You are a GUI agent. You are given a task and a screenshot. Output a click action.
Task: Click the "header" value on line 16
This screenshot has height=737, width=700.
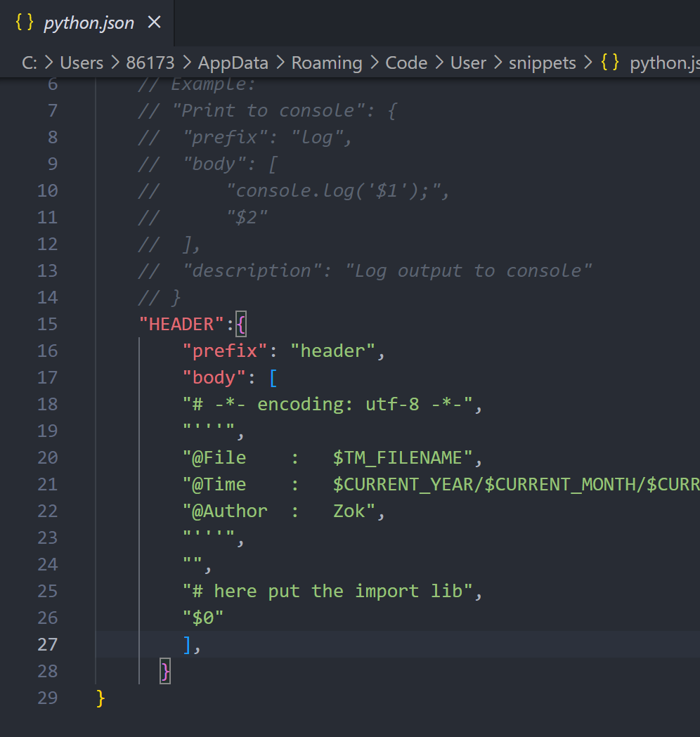click(333, 351)
